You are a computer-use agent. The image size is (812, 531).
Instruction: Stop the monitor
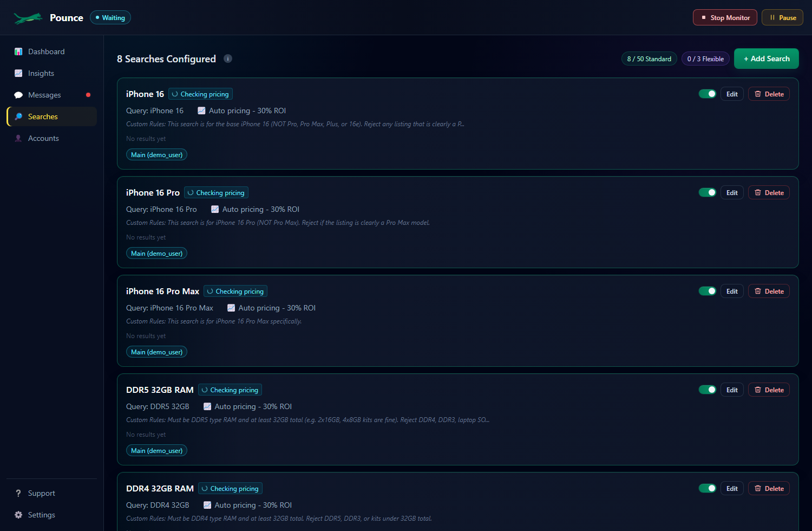725,18
